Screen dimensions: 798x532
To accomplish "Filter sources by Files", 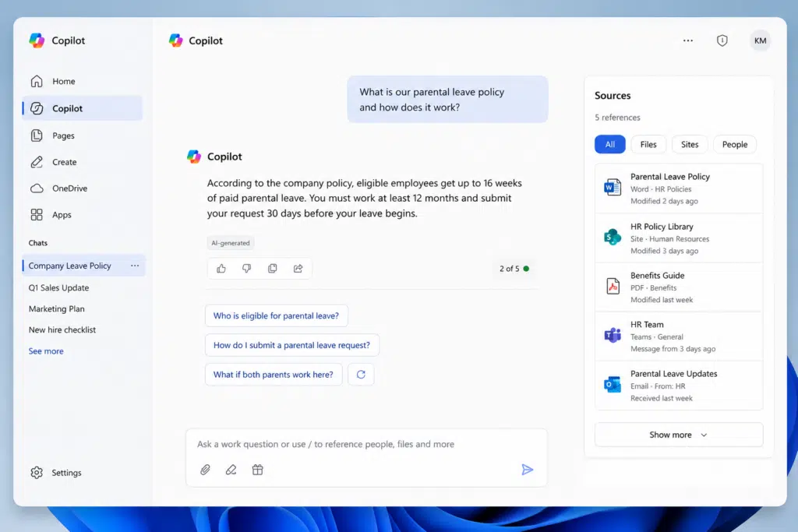I will point(648,144).
